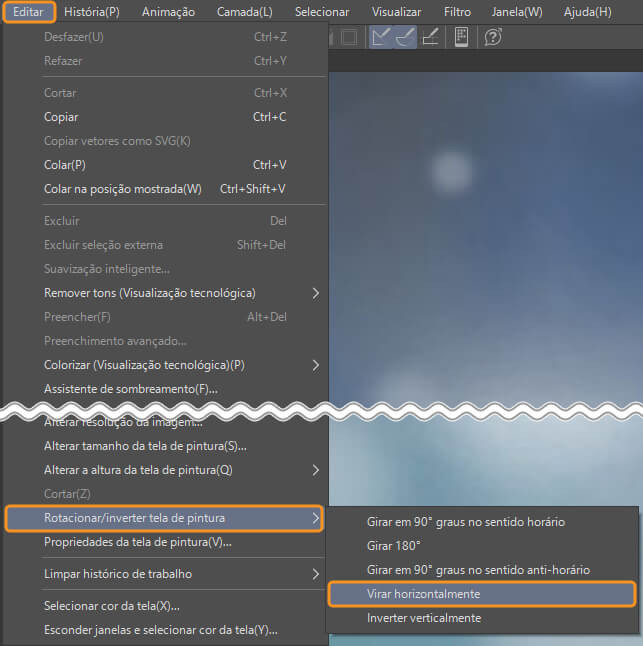Choose Colar(P) menu entry
Screen dimensions: 643x646
65,165
